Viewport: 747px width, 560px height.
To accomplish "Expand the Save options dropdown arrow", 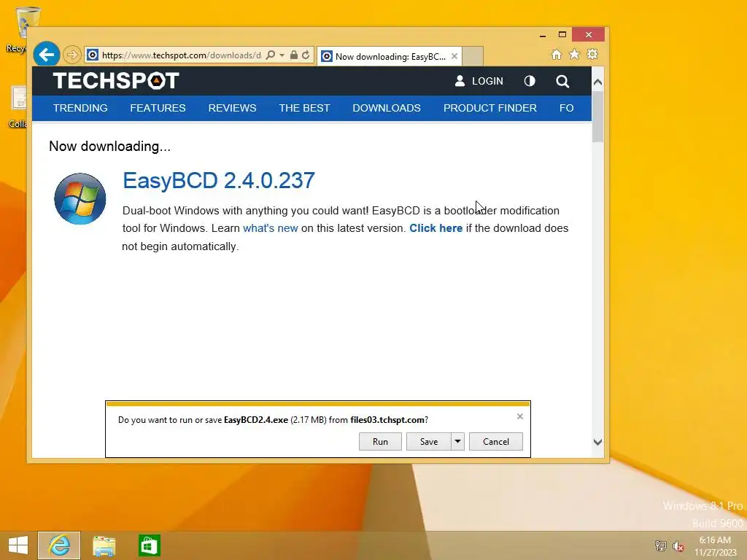I will pyautogui.click(x=457, y=441).
